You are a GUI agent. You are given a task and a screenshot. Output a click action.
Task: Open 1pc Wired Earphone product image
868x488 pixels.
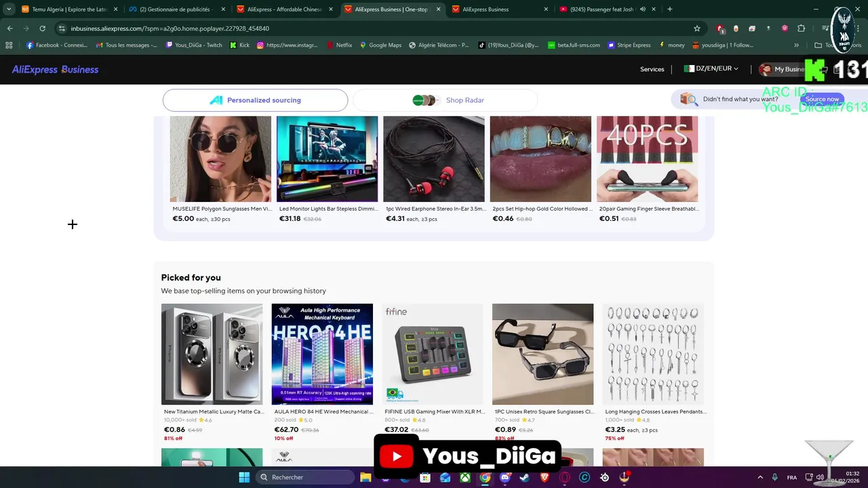(434, 159)
